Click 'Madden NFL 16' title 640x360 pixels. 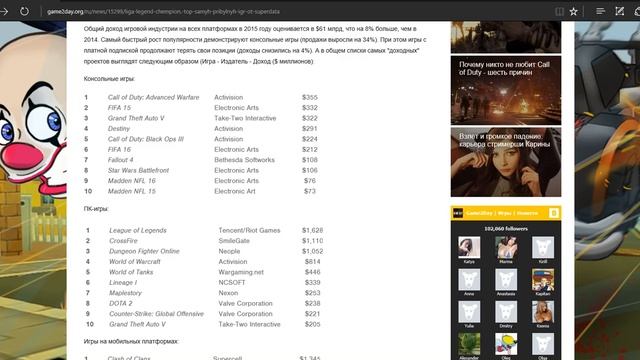[x=131, y=180]
